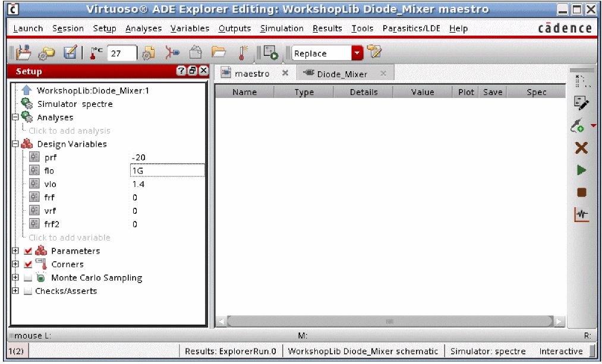Click the run simulation toolbar icon
This screenshot has height=364, width=602.
click(x=271, y=53)
